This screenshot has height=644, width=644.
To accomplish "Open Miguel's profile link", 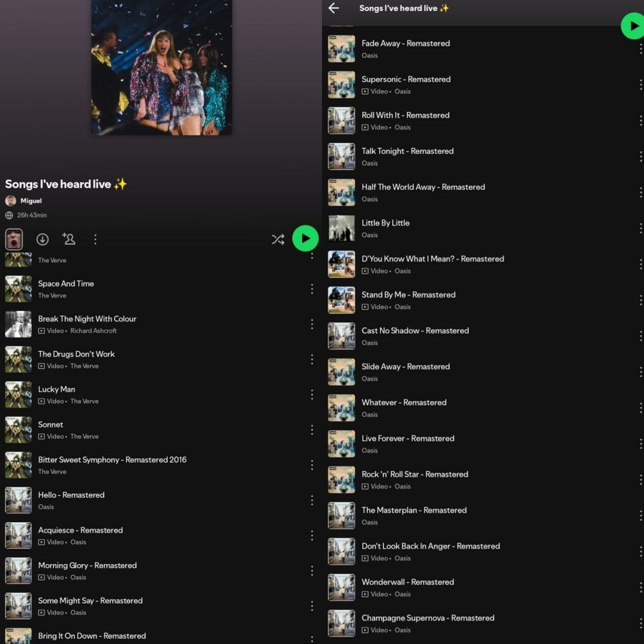I will click(31, 201).
